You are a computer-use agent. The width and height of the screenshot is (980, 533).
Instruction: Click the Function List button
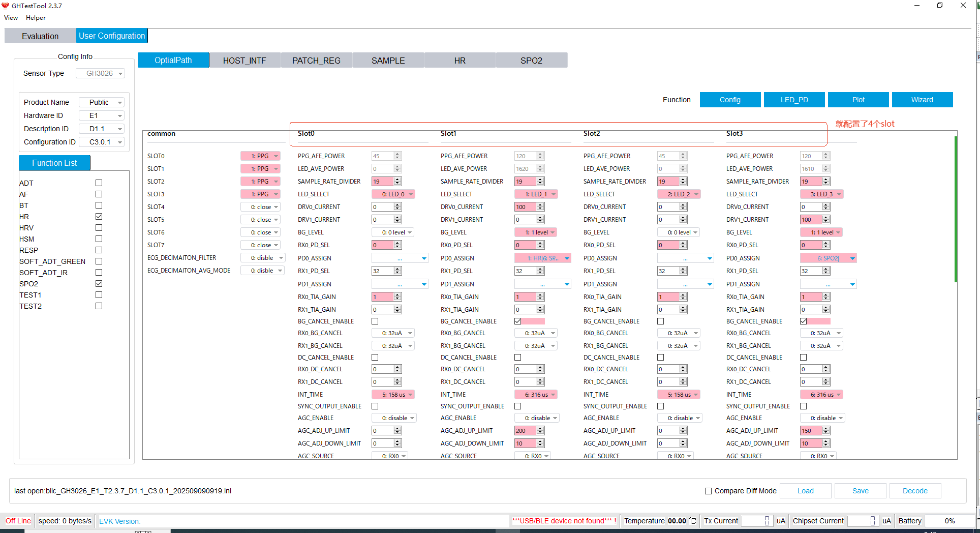click(54, 163)
